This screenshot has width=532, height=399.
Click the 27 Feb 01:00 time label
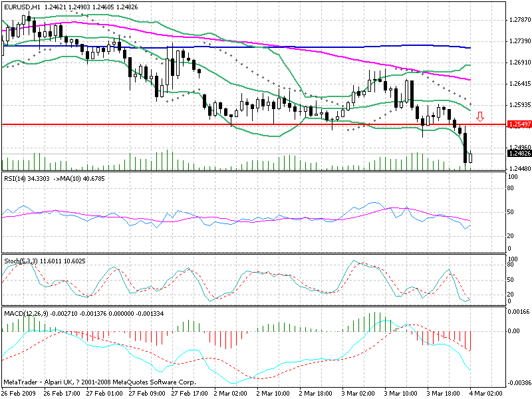pyautogui.click(x=104, y=394)
